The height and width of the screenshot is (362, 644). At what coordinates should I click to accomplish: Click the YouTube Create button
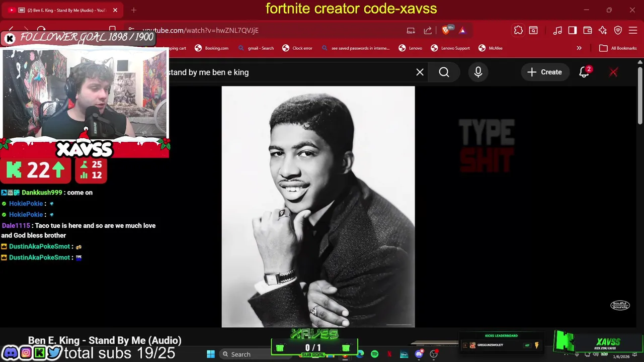(544, 72)
